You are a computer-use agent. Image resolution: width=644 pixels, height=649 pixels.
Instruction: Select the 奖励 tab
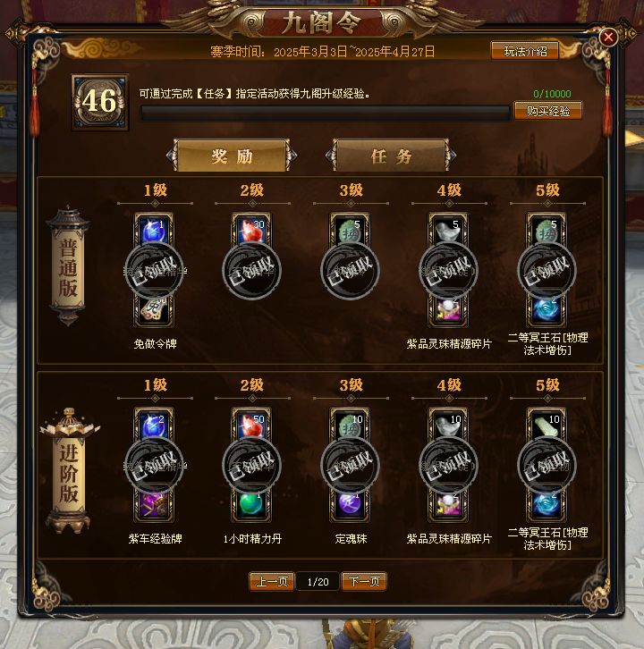232,156
